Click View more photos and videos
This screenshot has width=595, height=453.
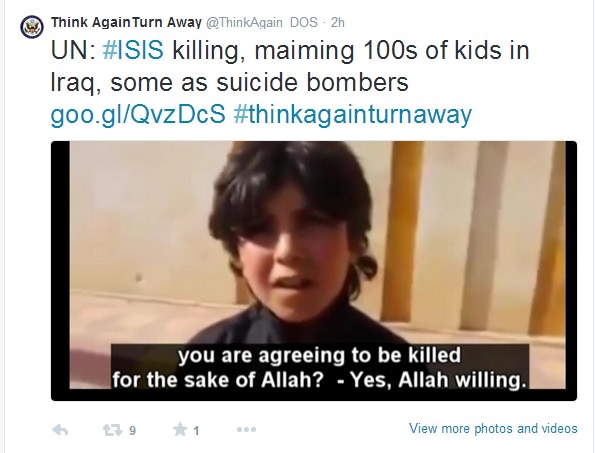(493, 428)
